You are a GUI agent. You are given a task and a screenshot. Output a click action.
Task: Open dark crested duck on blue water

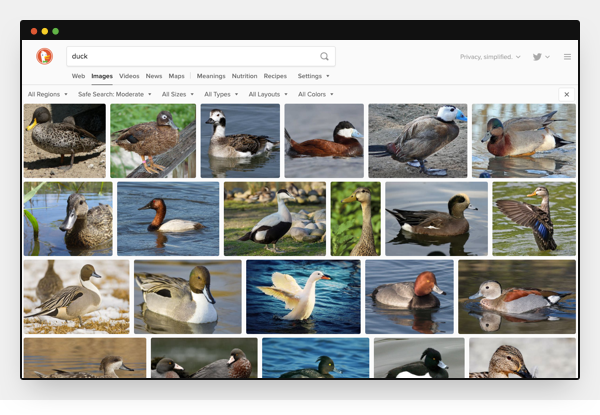(316, 358)
